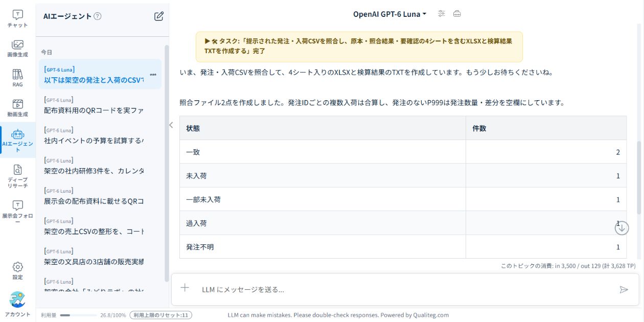Open the 動画生成 section
This screenshot has width=644, height=322.
click(17, 108)
